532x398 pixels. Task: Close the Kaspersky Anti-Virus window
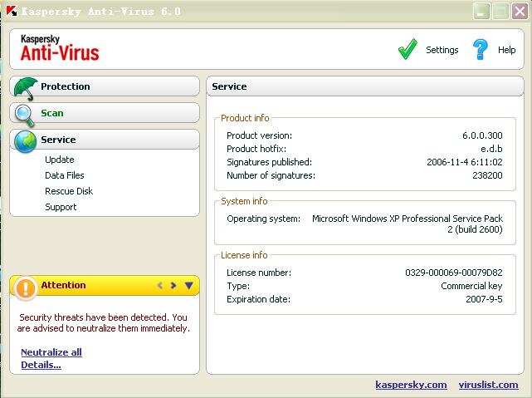click(x=520, y=11)
